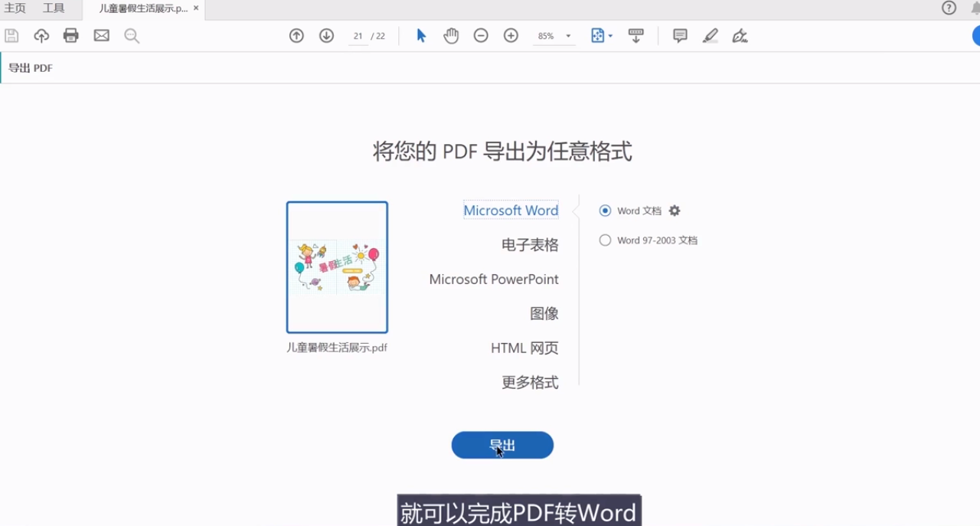The height and width of the screenshot is (526, 980).
Task: Select the arrow selection tool
Action: click(421, 36)
